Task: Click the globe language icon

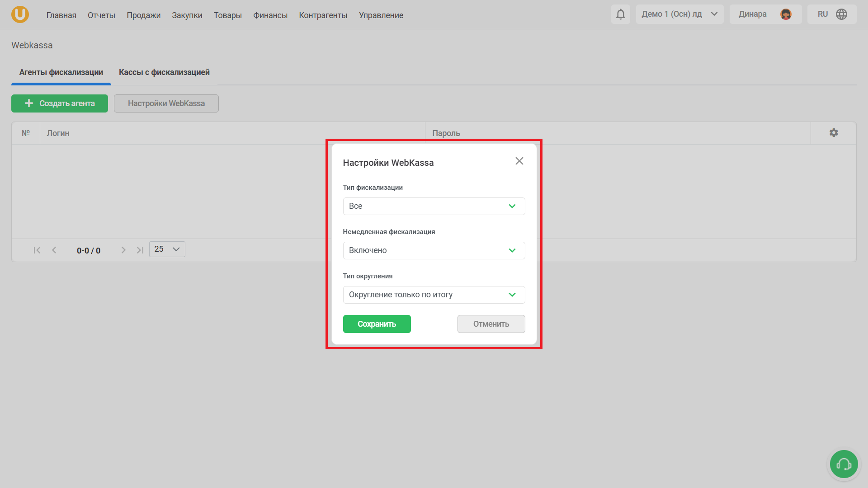Action: coord(841,14)
